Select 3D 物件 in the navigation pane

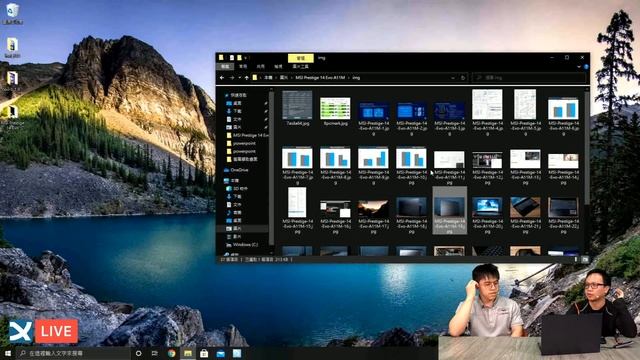[x=237, y=189]
